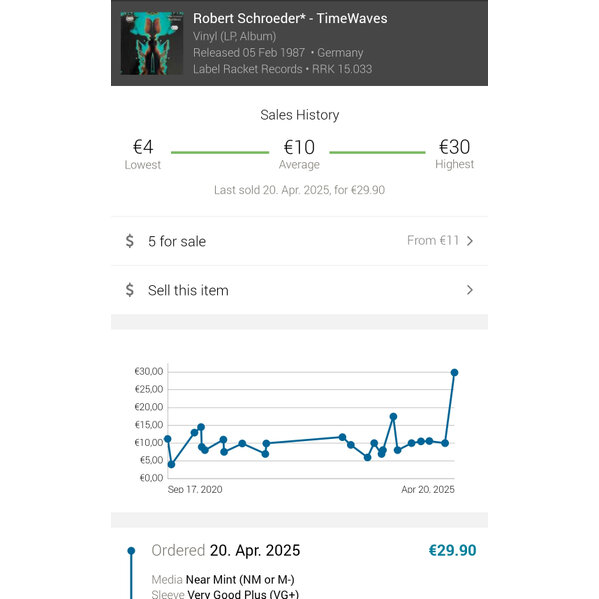Click the €29.90 order price

pyautogui.click(x=452, y=550)
